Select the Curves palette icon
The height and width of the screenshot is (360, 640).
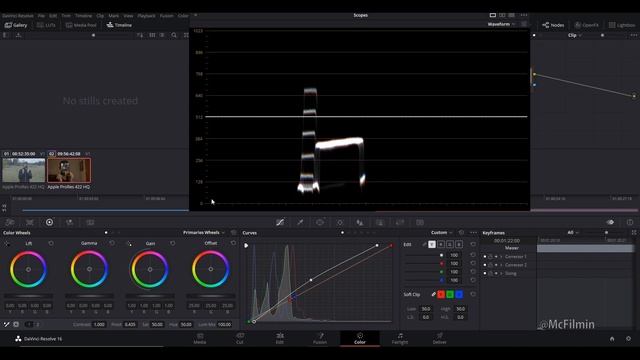pos(280,222)
